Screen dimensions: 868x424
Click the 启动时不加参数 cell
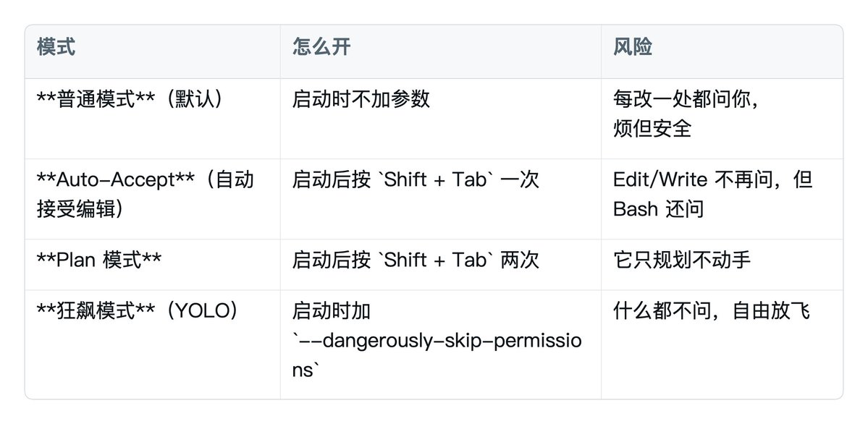pos(440,119)
